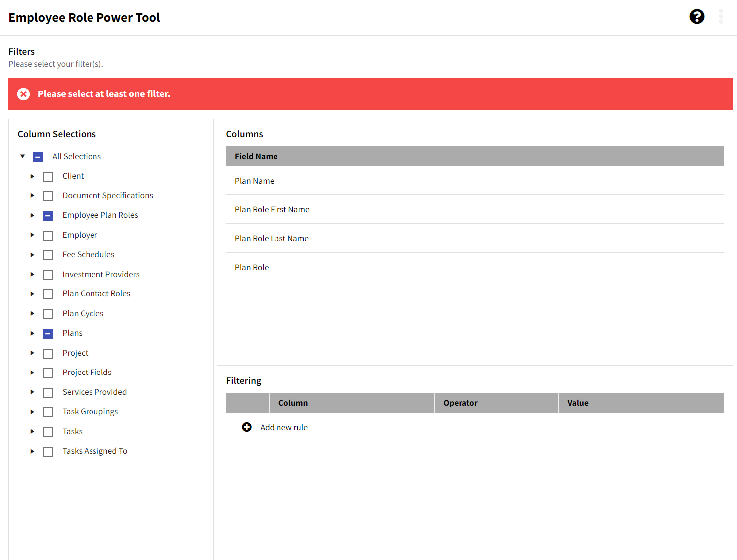Click the Field Name column header
The width and height of the screenshot is (737, 560).
(x=256, y=156)
